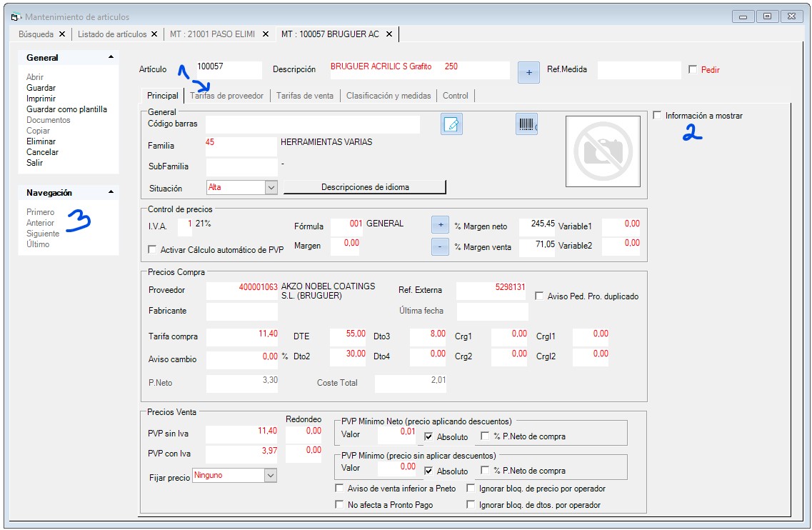The height and width of the screenshot is (530, 812).
Task: Click the minus button next to Margen
Action: pyautogui.click(x=440, y=246)
